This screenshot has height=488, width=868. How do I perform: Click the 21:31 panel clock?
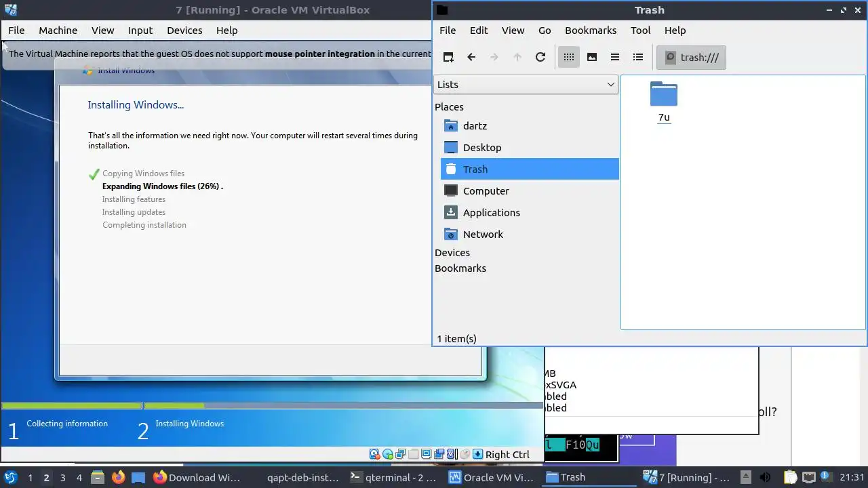[852, 477]
